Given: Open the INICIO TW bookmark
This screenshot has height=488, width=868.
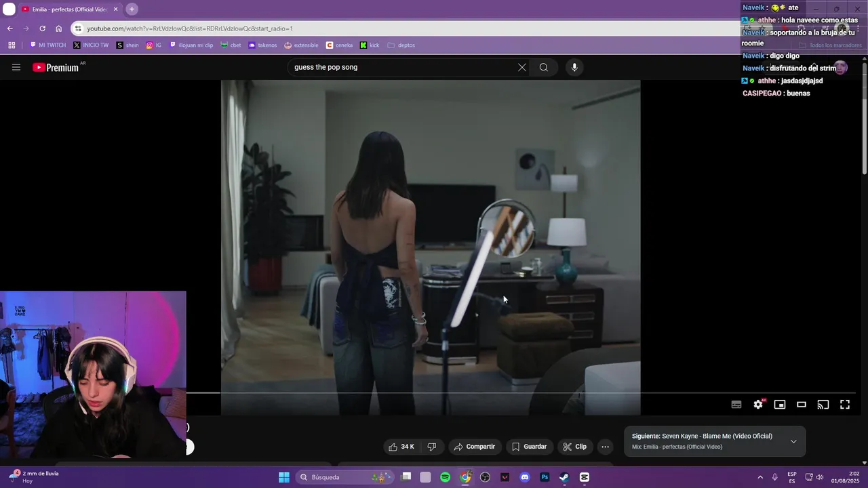Looking at the screenshot, I should [91, 45].
